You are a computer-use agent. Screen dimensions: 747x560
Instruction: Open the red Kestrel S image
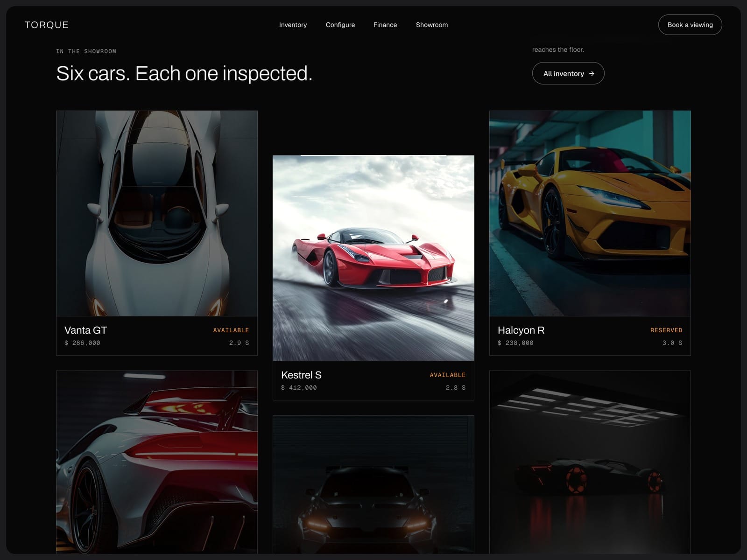click(373, 258)
